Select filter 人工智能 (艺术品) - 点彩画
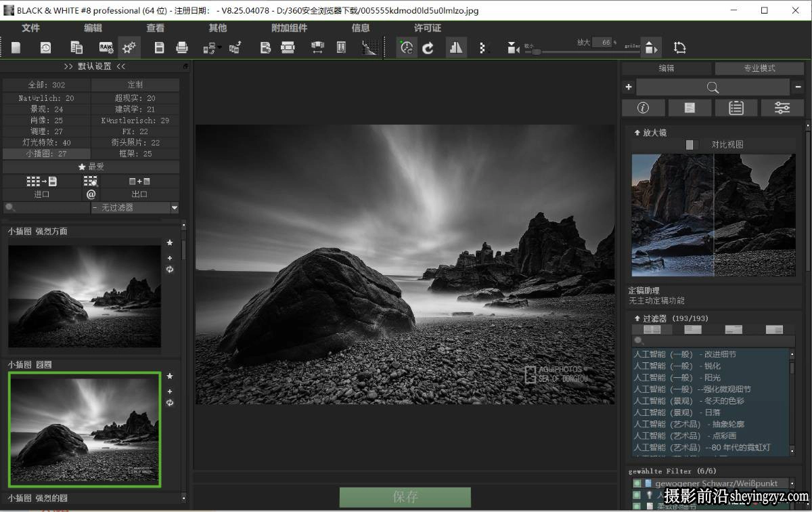This screenshot has height=512, width=812. tap(710, 435)
